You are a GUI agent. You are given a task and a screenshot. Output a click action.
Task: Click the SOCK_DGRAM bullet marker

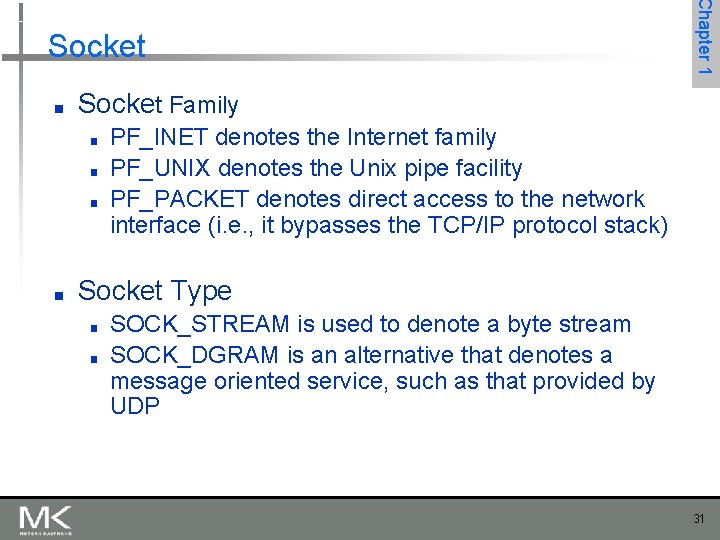[x=94, y=359]
